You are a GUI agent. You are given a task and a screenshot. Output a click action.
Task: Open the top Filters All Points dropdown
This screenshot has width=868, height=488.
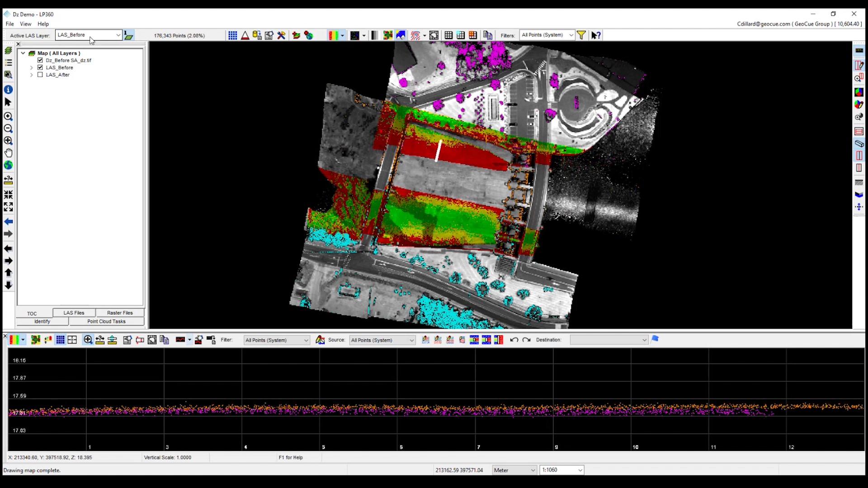coord(571,35)
